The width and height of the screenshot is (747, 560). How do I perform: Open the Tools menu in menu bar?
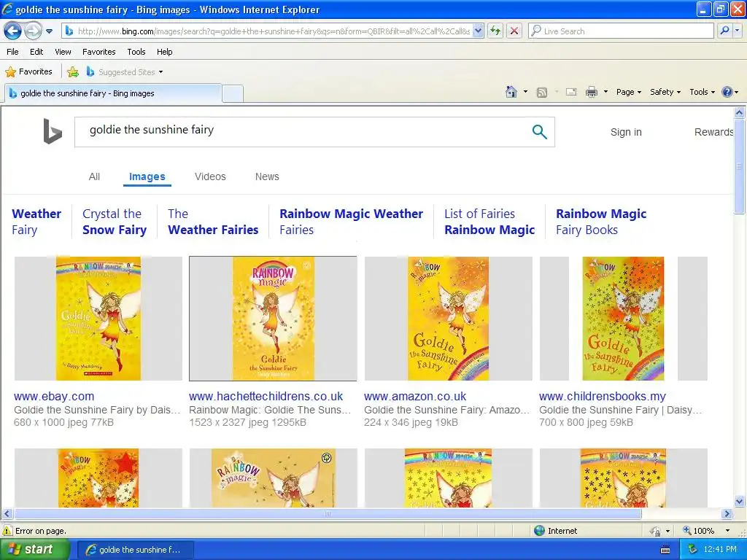[x=136, y=52]
